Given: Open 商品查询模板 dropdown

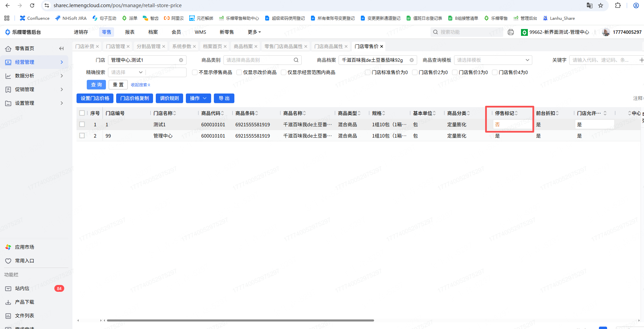Looking at the screenshot, I should pos(493,60).
